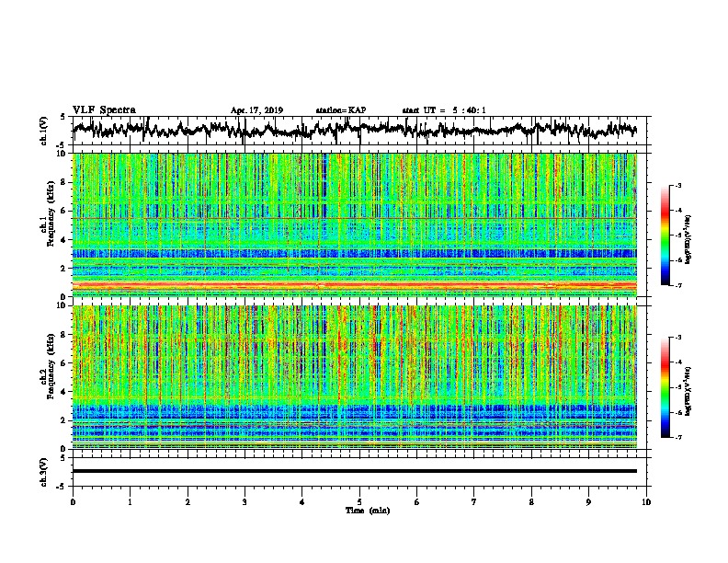728x563 pixels.
Task: Click the "10" kHz tick of ch.1 spectrogram
Action: 63,154
